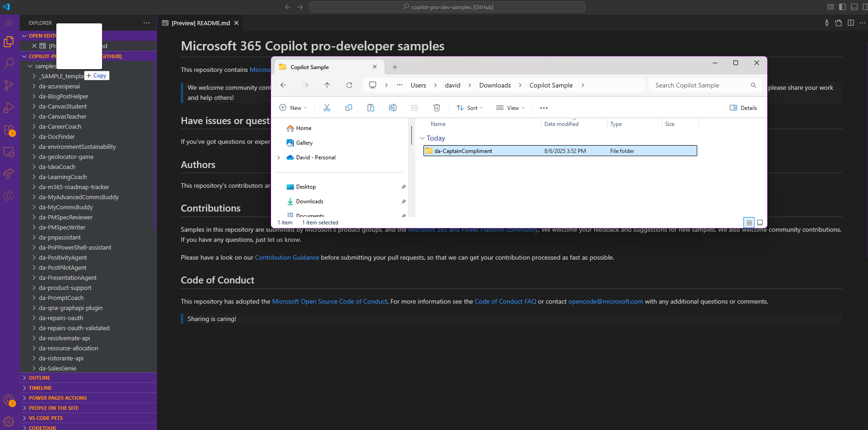Open the New dropdown in File Explorer
Image resolution: width=868 pixels, height=430 pixels.
(x=293, y=108)
